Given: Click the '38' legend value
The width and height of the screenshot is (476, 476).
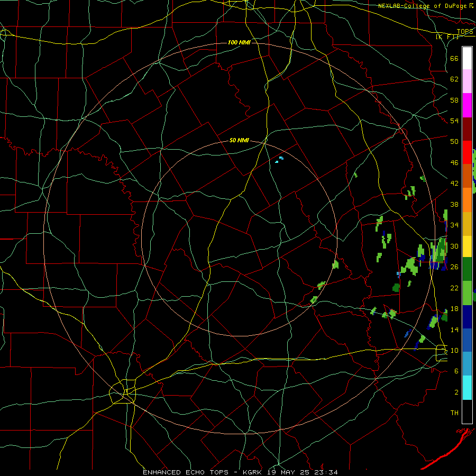Looking at the screenshot, I should pos(454,204).
